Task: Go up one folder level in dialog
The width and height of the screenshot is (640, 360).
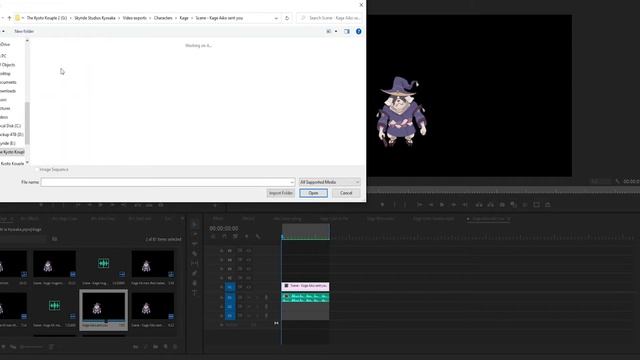Action: point(9,18)
